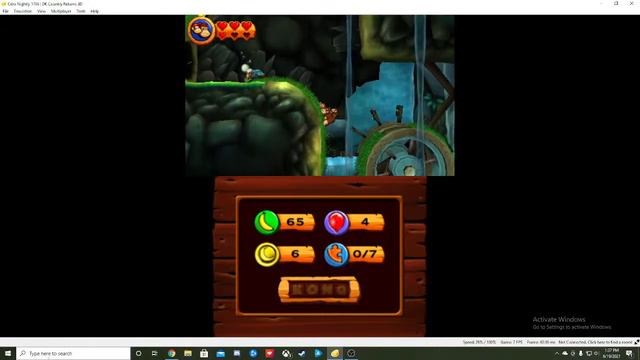Open the View menu
The width and height of the screenshot is (640, 360).
[41, 11]
